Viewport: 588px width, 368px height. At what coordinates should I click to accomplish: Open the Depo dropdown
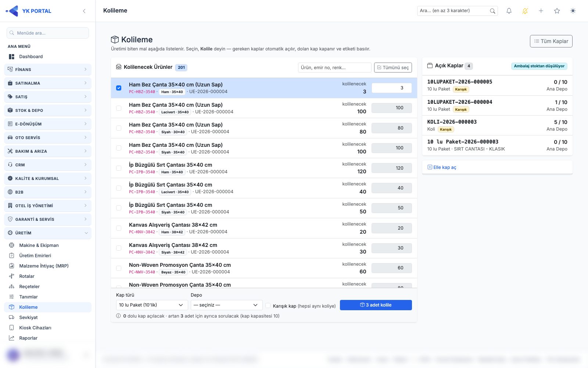[x=226, y=305]
